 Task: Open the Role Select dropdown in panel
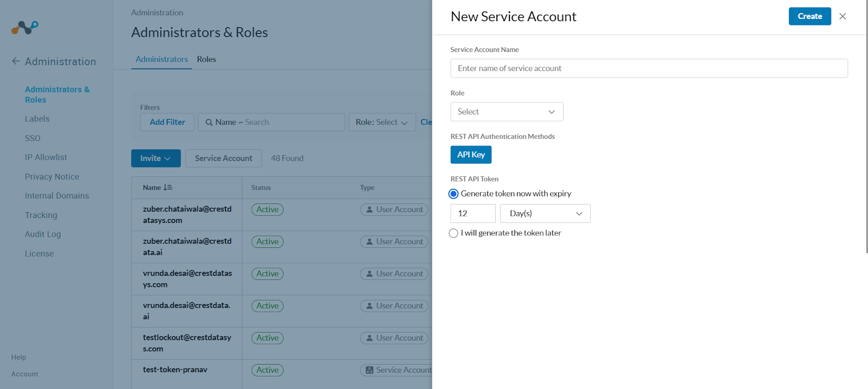pyautogui.click(x=507, y=112)
